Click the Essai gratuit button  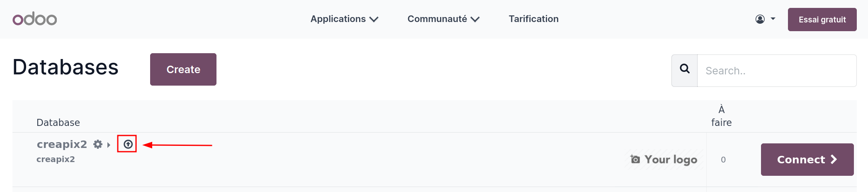[x=822, y=20]
